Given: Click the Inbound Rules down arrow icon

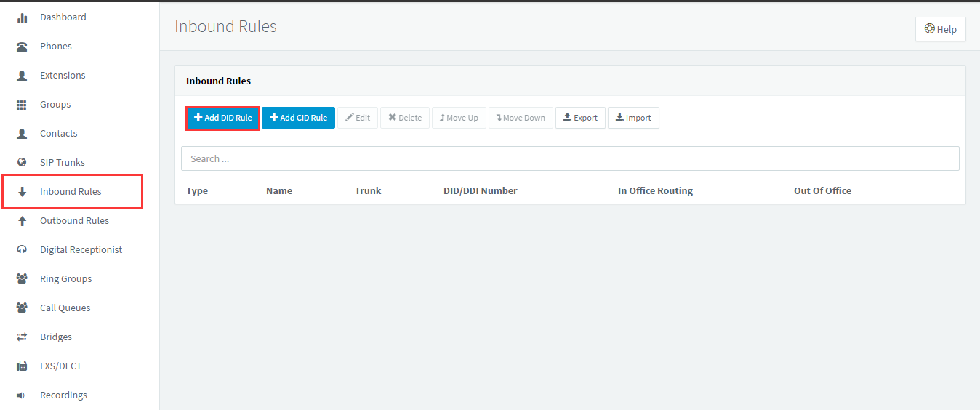Looking at the screenshot, I should pos(22,192).
